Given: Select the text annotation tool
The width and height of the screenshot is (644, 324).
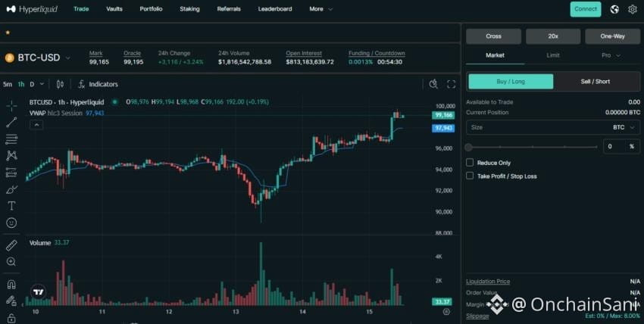Looking at the screenshot, I should [11, 206].
